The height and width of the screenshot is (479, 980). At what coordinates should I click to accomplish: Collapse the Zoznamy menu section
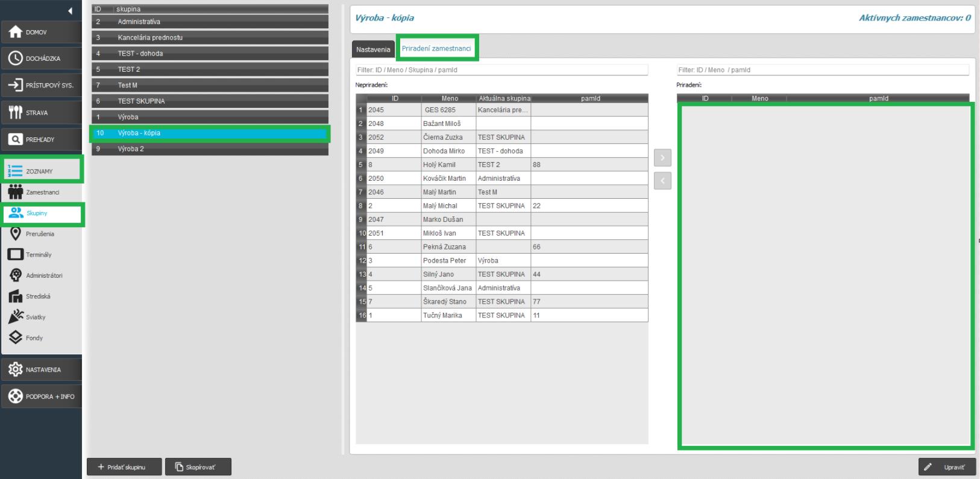point(41,171)
